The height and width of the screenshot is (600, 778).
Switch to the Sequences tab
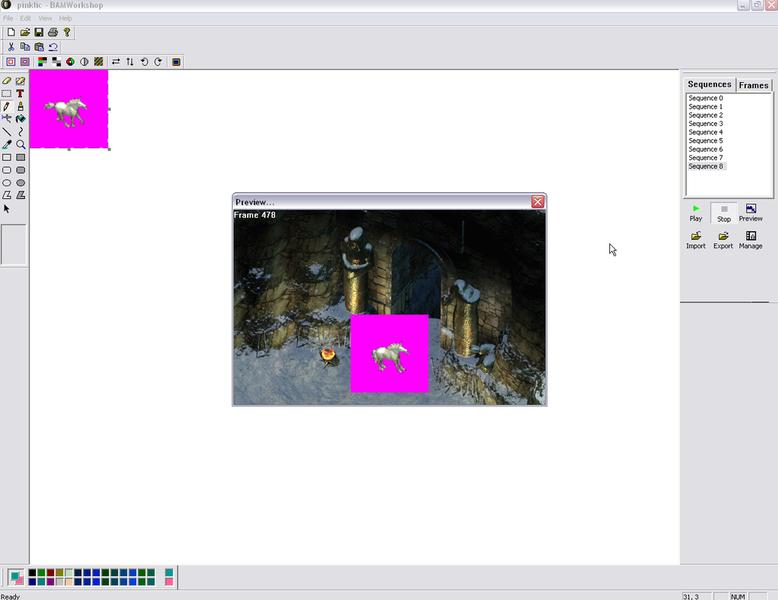pos(709,84)
